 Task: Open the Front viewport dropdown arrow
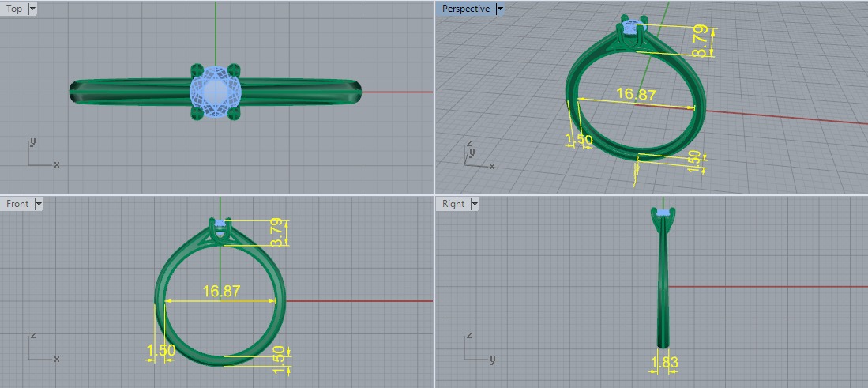(x=38, y=204)
